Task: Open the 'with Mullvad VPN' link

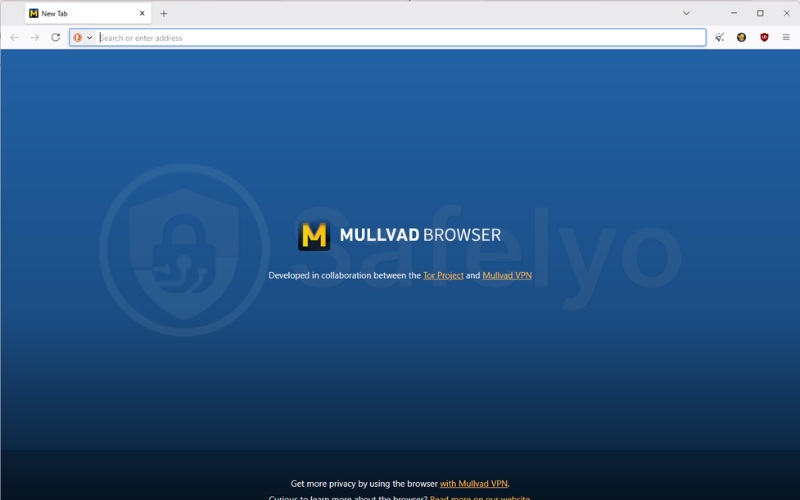Action: [473, 484]
